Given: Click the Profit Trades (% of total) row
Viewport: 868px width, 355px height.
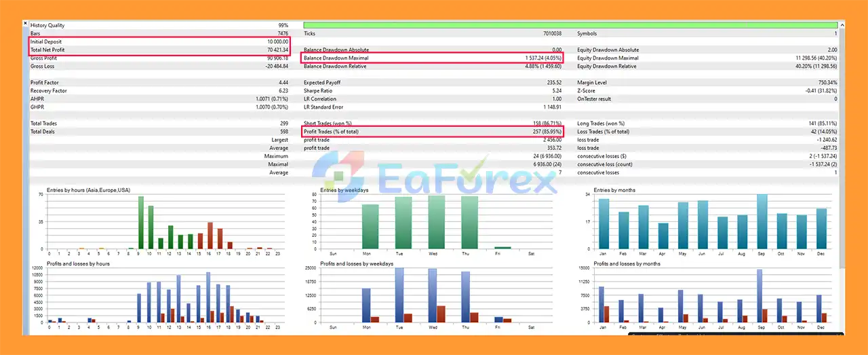Looking at the screenshot, I should click(433, 132).
